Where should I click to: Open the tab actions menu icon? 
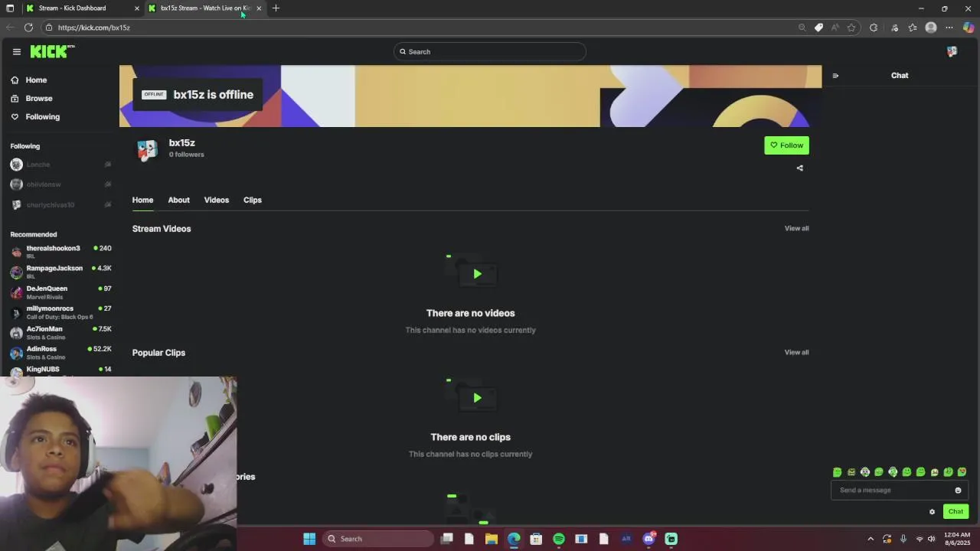pyautogui.click(x=10, y=8)
